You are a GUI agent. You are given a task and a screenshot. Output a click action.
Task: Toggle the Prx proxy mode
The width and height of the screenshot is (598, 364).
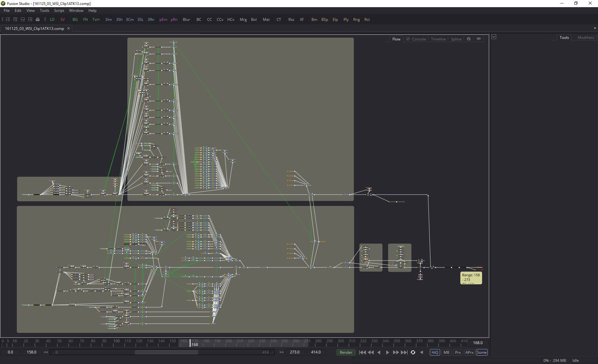coord(458,352)
